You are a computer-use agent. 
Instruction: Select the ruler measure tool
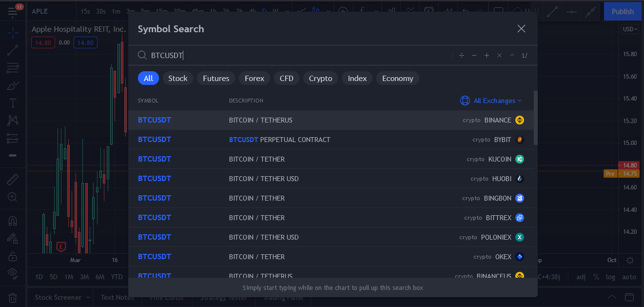point(13,180)
